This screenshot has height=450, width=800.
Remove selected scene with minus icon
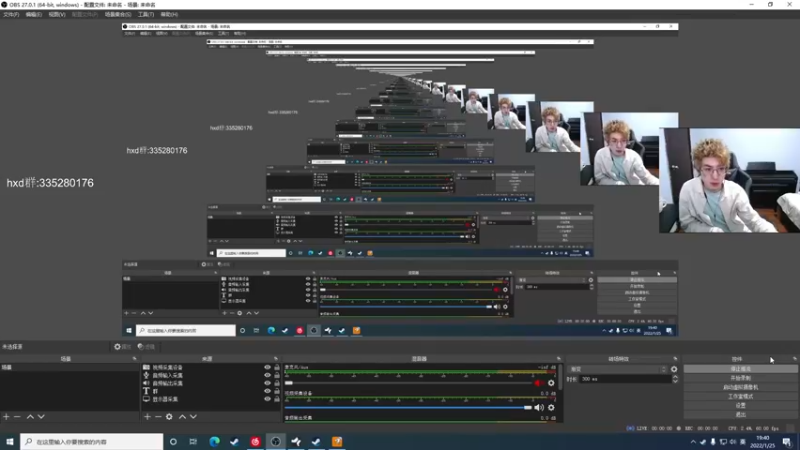pyautogui.click(x=17, y=417)
